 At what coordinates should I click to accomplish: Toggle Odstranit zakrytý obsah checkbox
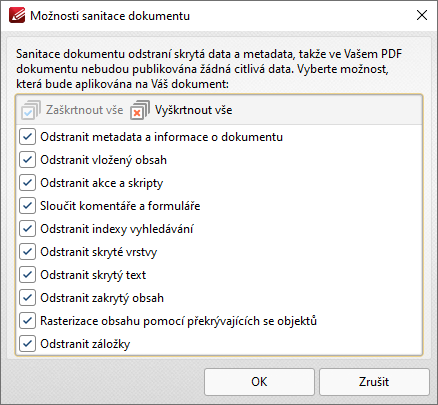click(x=27, y=298)
